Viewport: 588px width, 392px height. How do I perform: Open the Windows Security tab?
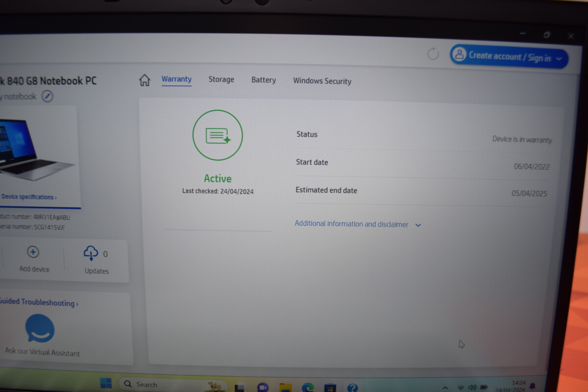(322, 81)
